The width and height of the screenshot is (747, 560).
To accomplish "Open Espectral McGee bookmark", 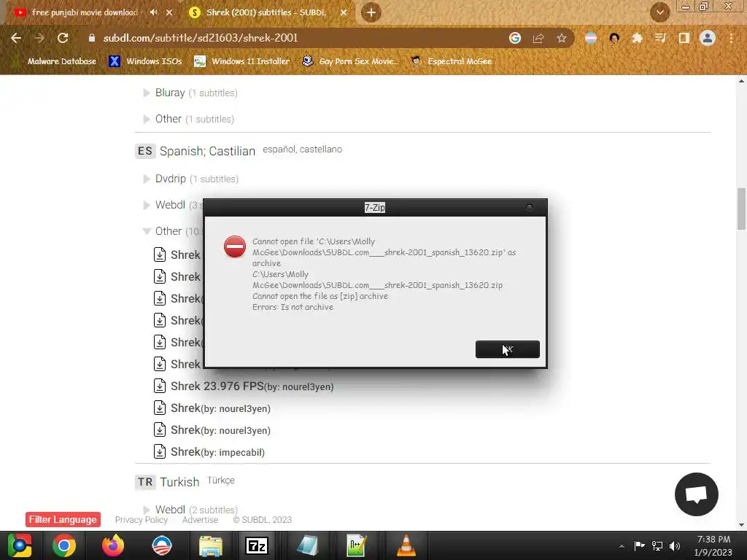I will (x=451, y=61).
